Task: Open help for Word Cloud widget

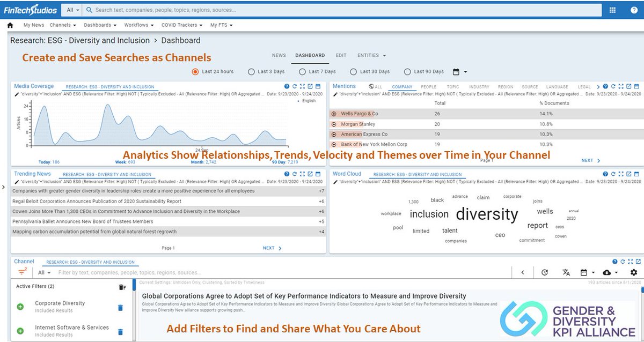Action: [x=605, y=174]
